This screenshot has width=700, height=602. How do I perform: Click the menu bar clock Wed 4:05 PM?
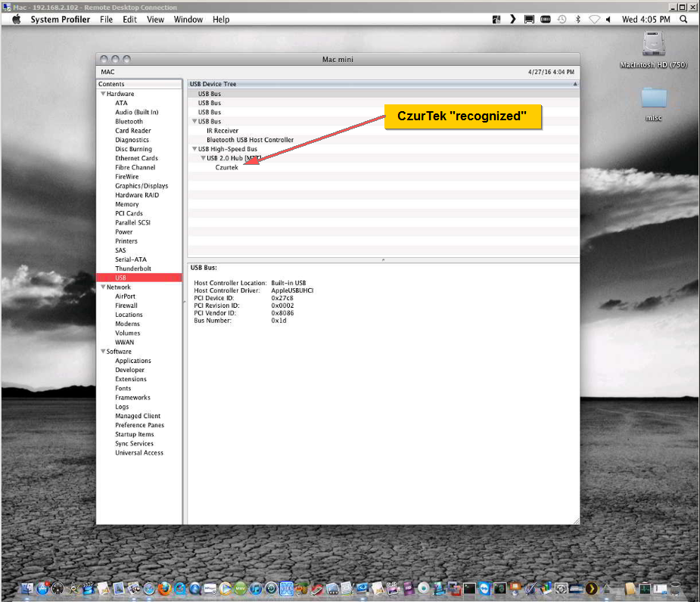[x=646, y=19]
